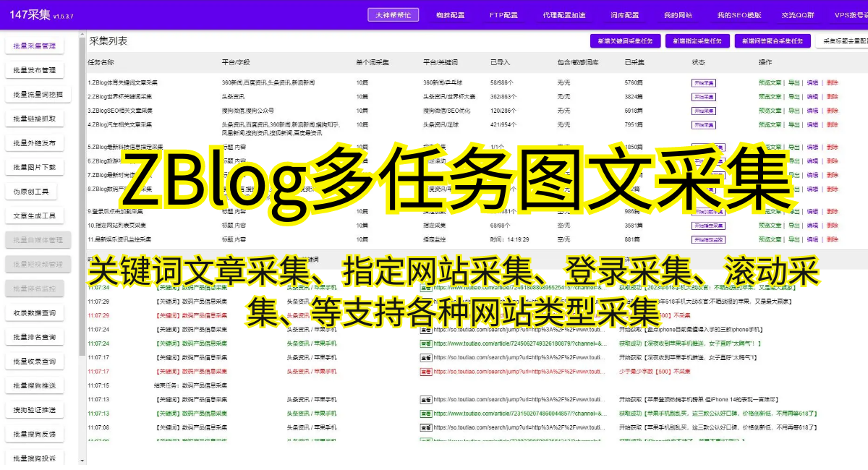Go to 我的网站 in top navigation
This screenshot has height=470, width=868.
point(678,15)
